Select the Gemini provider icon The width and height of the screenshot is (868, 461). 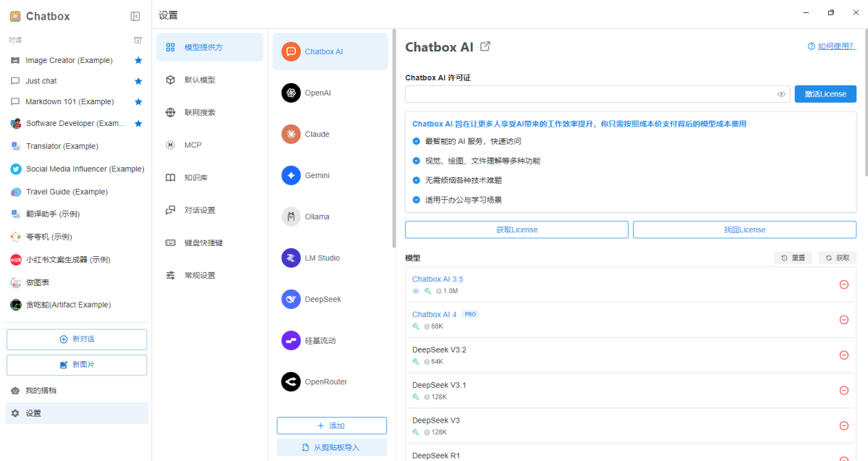tap(290, 175)
